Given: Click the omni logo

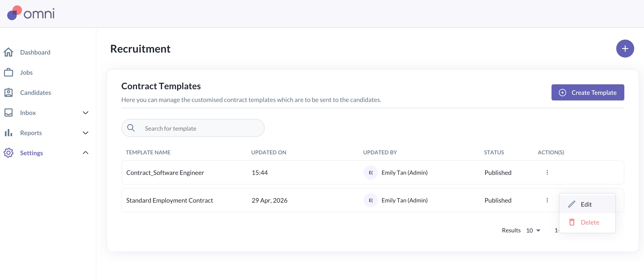Looking at the screenshot, I should pyautogui.click(x=31, y=13).
